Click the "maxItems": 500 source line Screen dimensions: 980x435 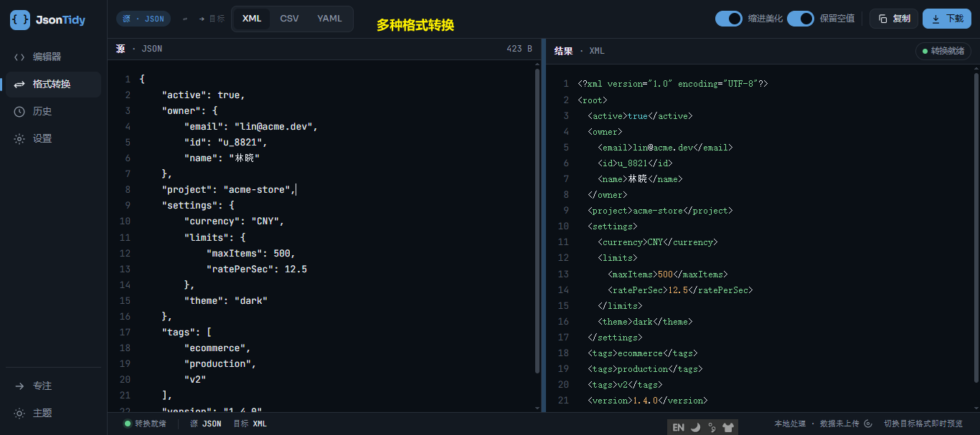(250, 254)
